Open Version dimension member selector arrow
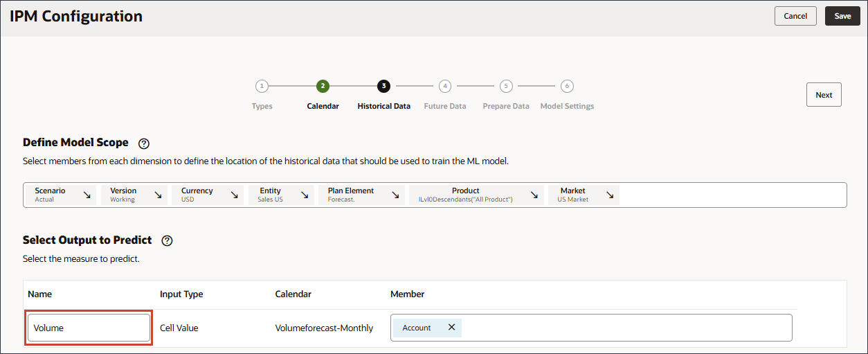 tap(159, 195)
